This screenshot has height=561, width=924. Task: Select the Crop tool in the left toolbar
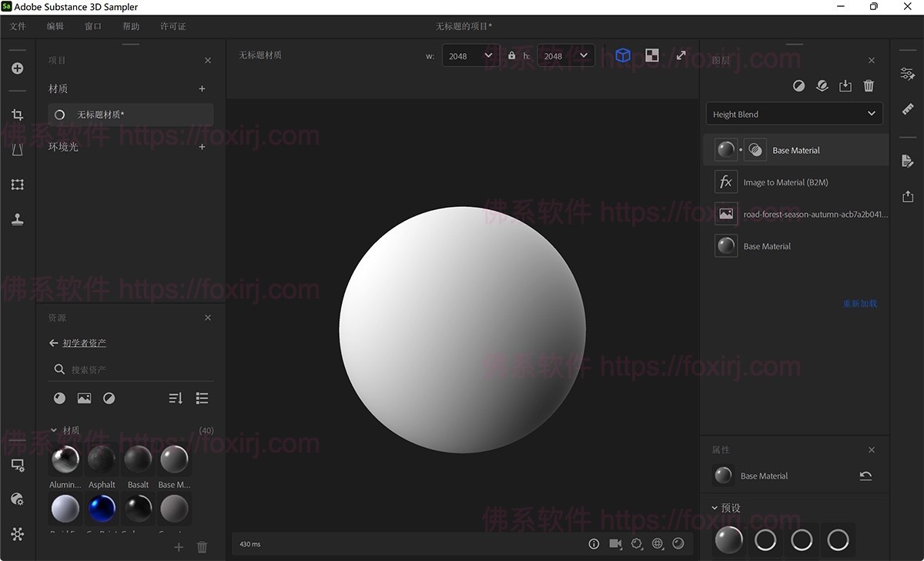(17, 114)
